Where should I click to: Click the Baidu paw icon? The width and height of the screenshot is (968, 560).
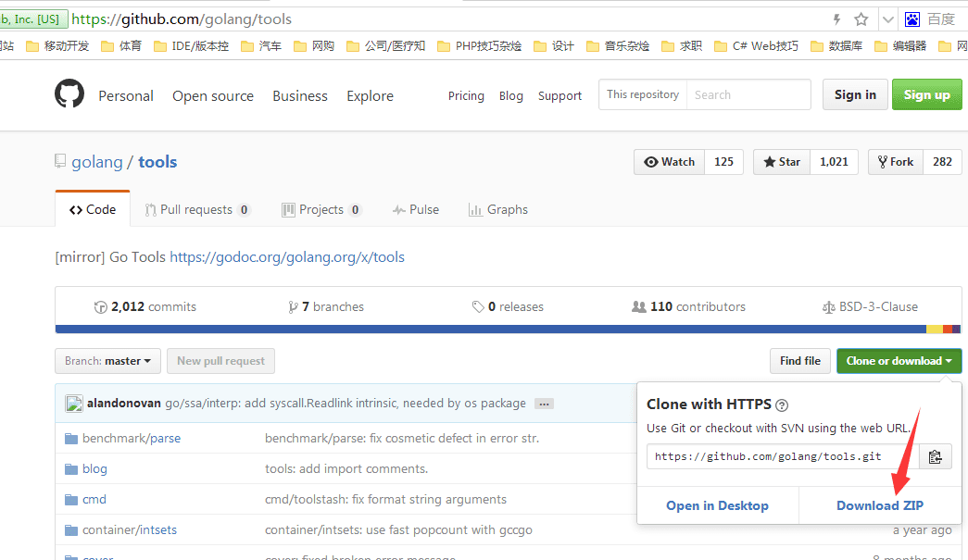click(911, 19)
